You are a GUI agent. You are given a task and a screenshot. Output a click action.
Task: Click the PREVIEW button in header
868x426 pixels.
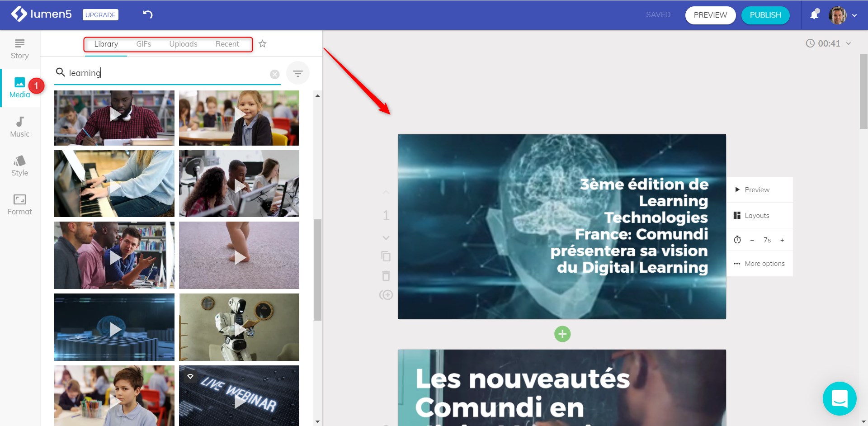click(710, 15)
